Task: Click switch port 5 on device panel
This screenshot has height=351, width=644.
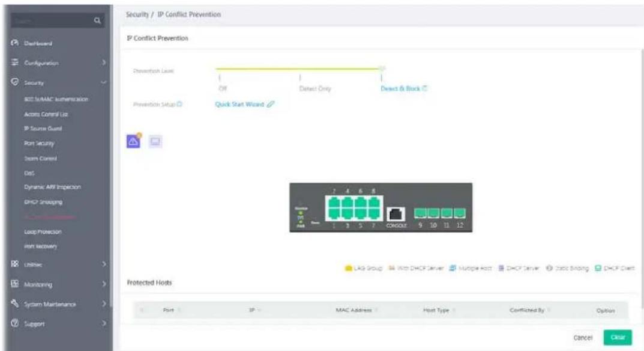Action: pos(361,213)
